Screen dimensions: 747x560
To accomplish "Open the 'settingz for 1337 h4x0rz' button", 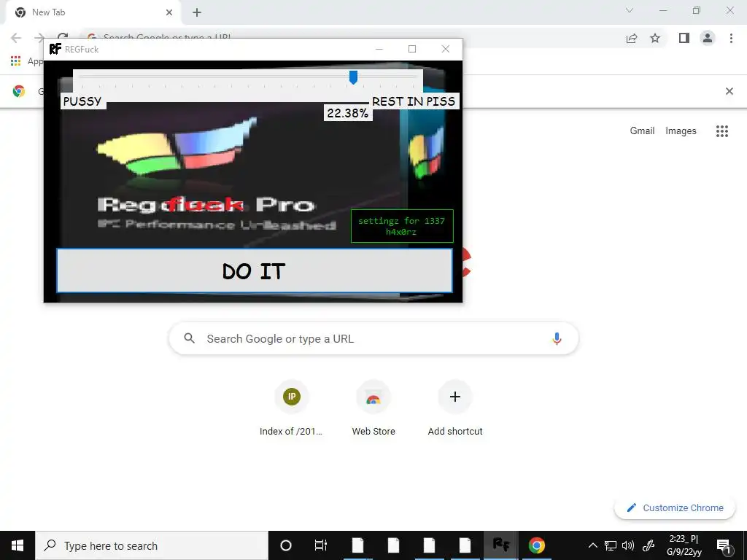I will (402, 226).
